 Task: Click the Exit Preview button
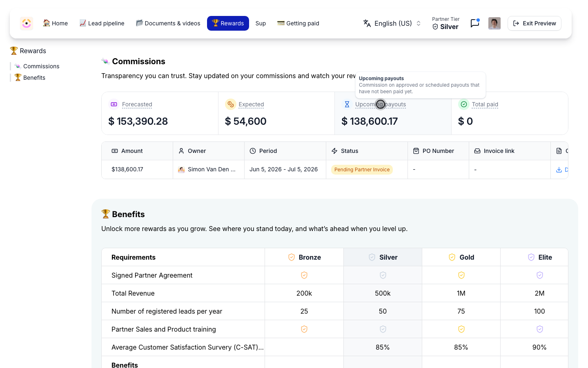pyautogui.click(x=535, y=23)
